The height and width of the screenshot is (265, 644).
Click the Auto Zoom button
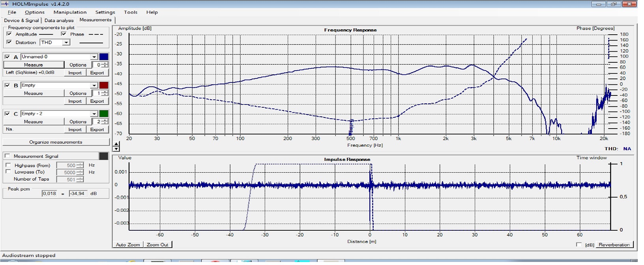click(x=128, y=245)
